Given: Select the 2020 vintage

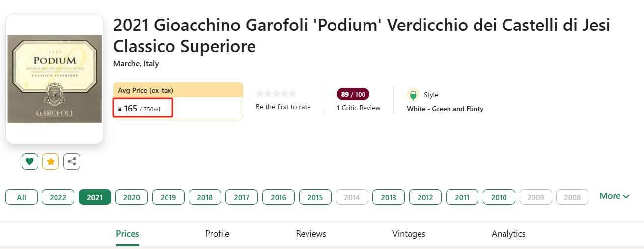Looking at the screenshot, I should coord(132,197).
